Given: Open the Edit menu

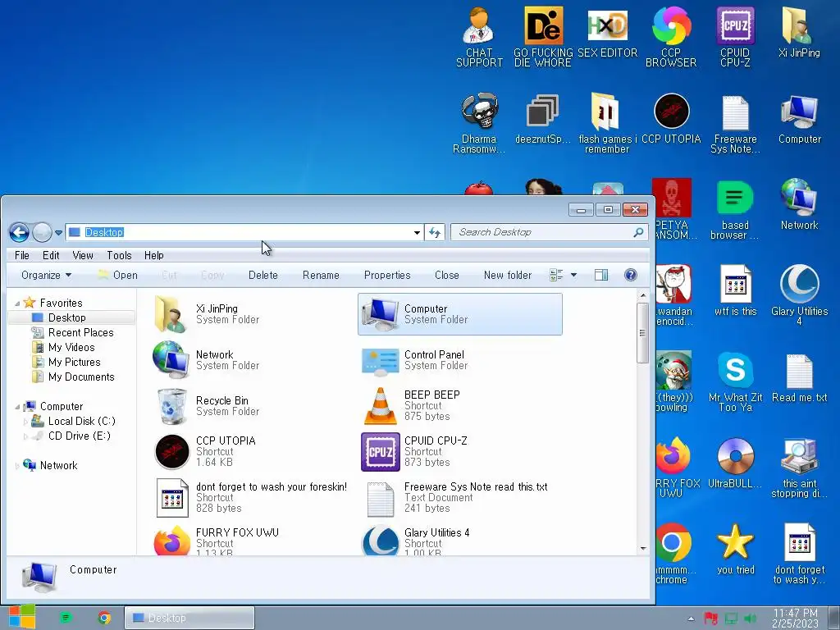Looking at the screenshot, I should click(x=51, y=256).
